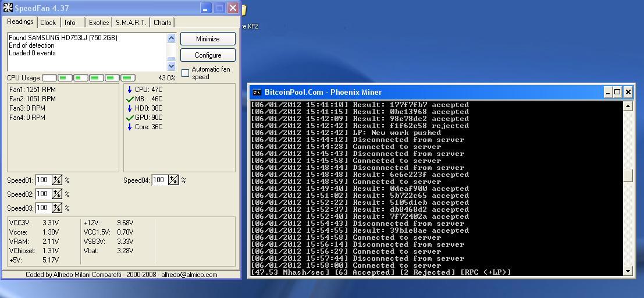Click the Fan2: 1051 RPM reading
Screen dimensions: 644x298
[33, 98]
